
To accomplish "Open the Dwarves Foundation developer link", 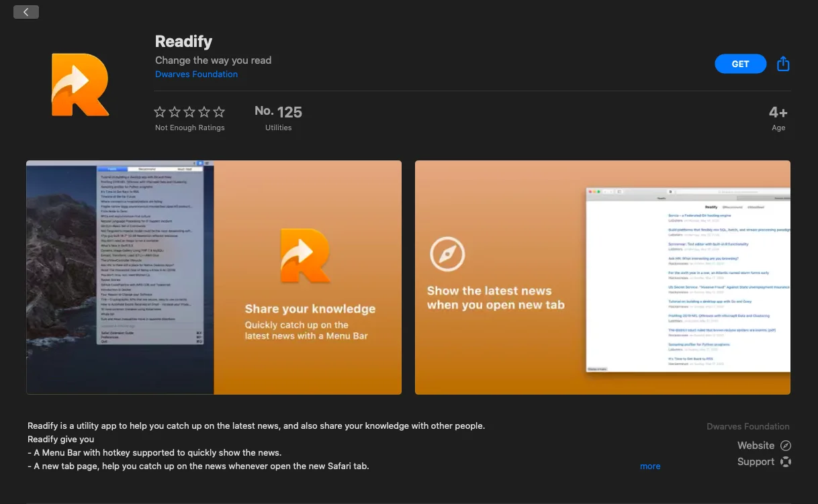I will click(x=196, y=74).
